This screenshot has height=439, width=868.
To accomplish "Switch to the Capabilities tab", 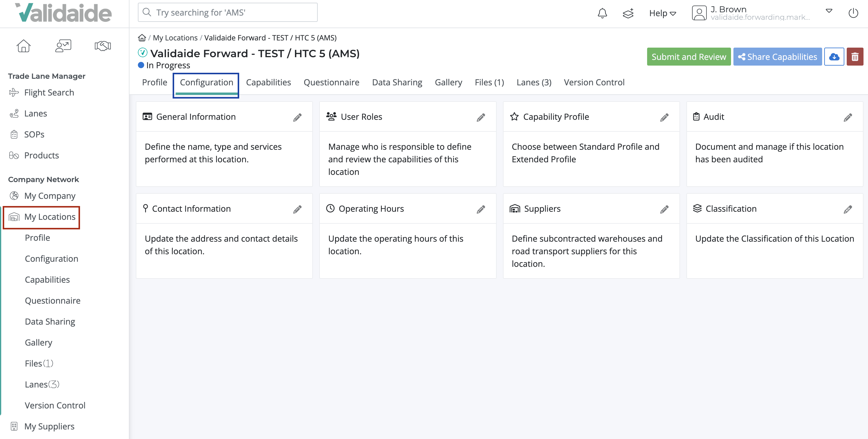I will (268, 82).
